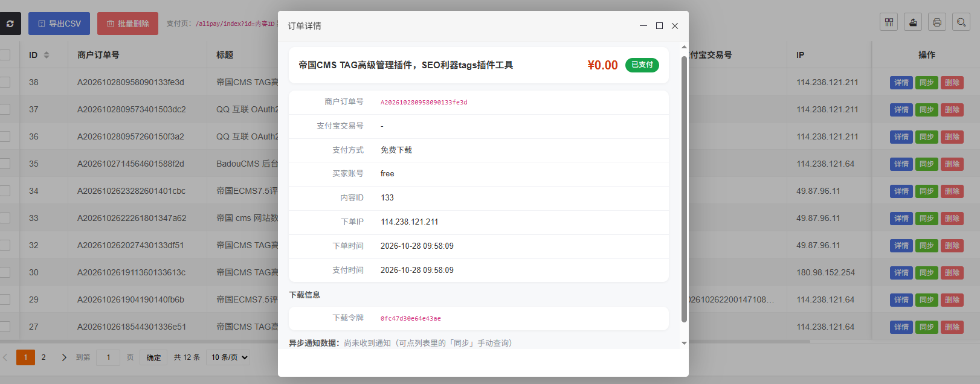Click 删除 for order ID 38

coord(952,83)
